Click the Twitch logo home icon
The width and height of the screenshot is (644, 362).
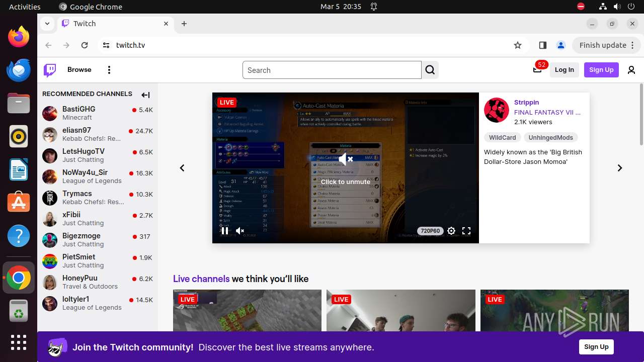coord(50,70)
